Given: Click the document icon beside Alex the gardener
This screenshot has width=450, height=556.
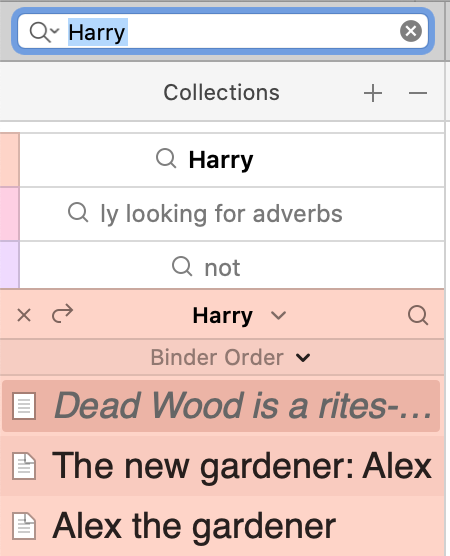Looking at the screenshot, I should click(x=24, y=526).
